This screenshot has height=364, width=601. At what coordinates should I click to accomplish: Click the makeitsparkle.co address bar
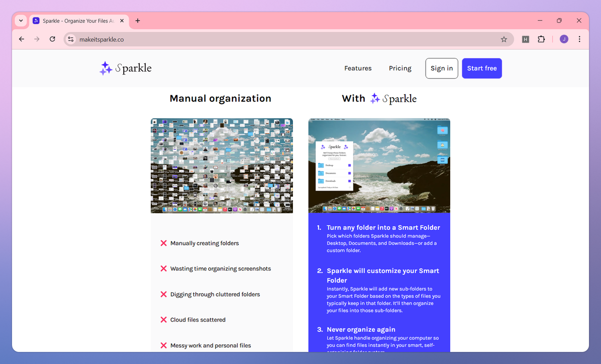[288, 39]
